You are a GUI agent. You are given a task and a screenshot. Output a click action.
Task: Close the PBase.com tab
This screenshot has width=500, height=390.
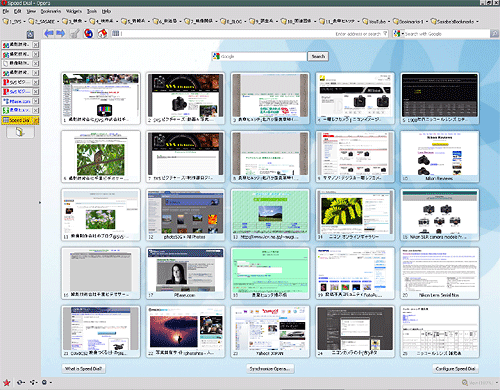36,101
